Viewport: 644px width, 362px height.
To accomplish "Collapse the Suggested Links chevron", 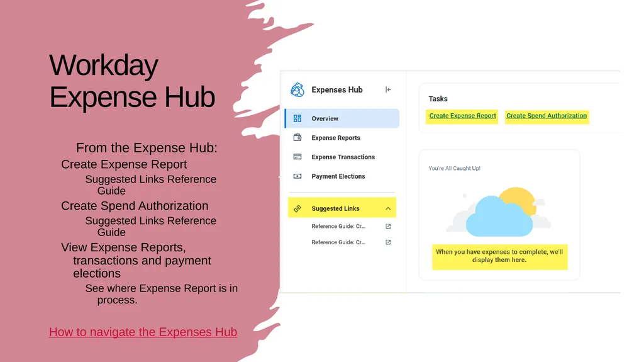I will [388, 208].
